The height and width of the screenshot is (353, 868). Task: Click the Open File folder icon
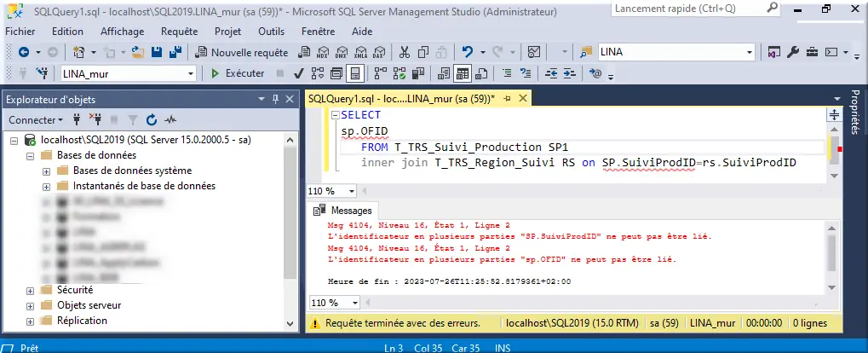[x=138, y=52]
